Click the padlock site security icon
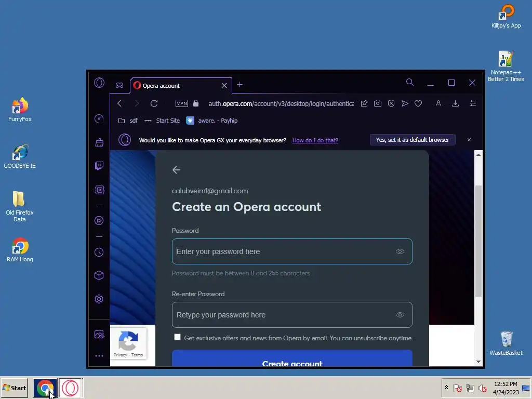The width and height of the screenshot is (532, 399). point(196,103)
